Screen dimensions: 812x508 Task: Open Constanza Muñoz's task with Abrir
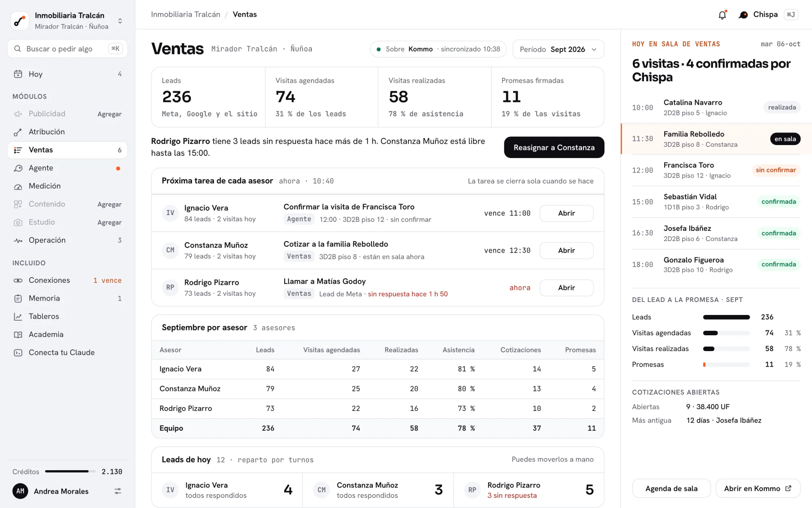[x=566, y=251]
